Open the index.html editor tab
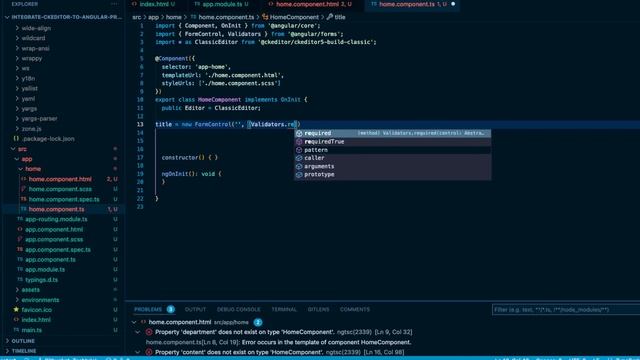This screenshot has height=360, width=640. (154, 4)
